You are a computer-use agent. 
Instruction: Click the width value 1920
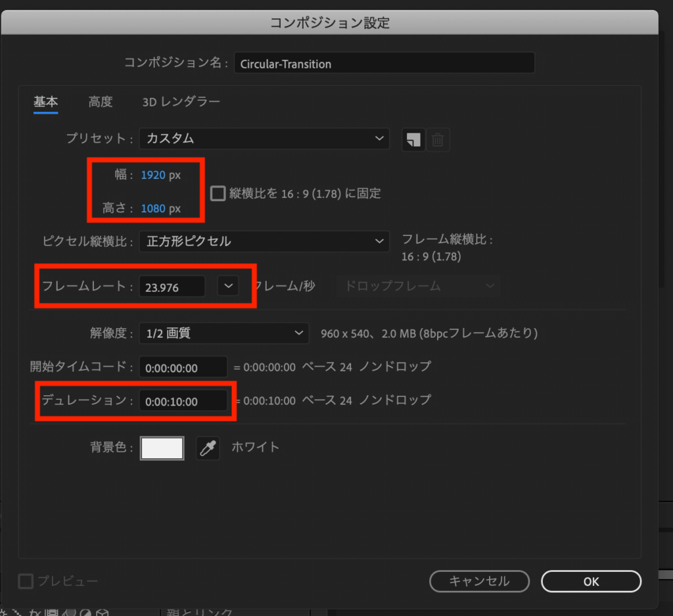pos(153,175)
